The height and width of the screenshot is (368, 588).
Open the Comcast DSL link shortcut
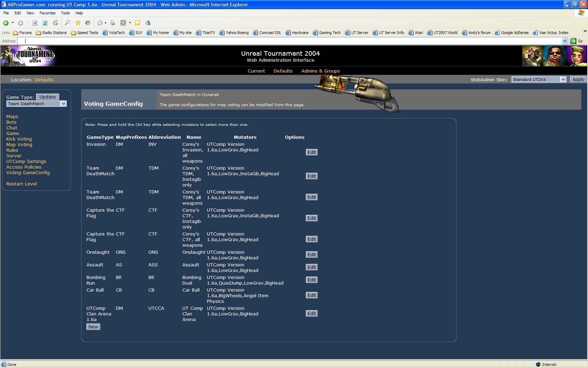coord(267,33)
